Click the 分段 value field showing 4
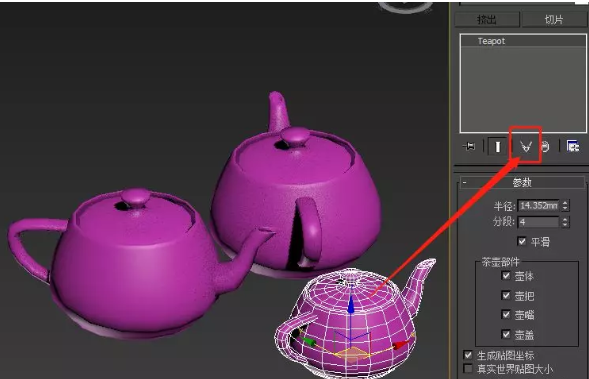The height and width of the screenshot is (379, 589). (x=538, y=222)
